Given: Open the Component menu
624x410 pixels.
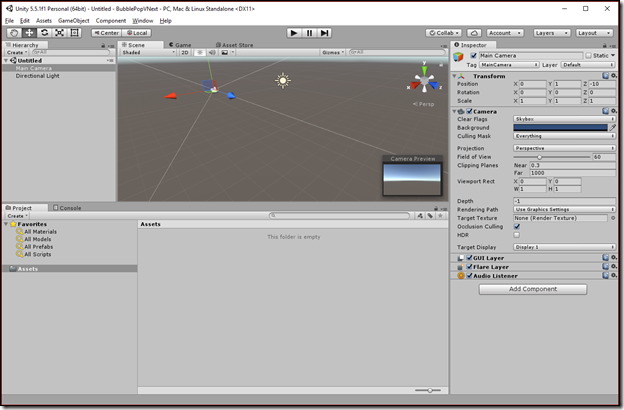Looking at the screenshot, I should click(x=111, y=21).
